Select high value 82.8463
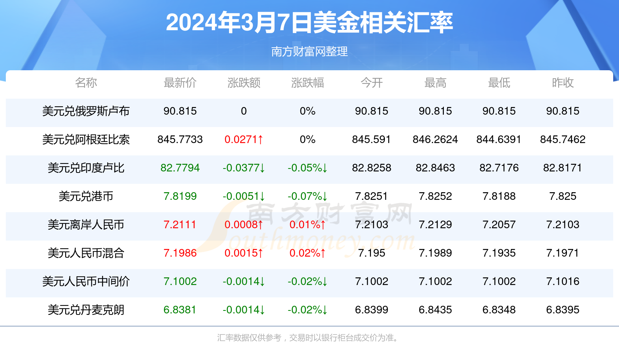This screenshot has width=619, height=364. (435, 168)
